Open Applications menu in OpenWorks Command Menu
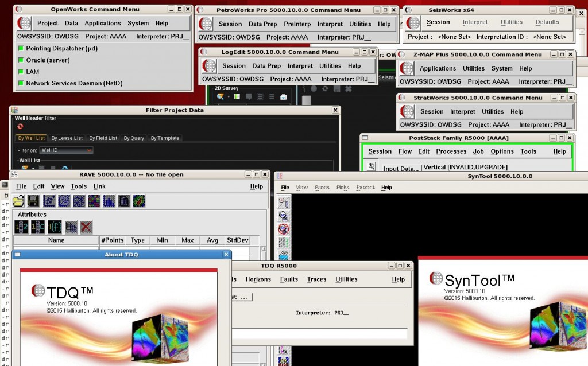 103,23
